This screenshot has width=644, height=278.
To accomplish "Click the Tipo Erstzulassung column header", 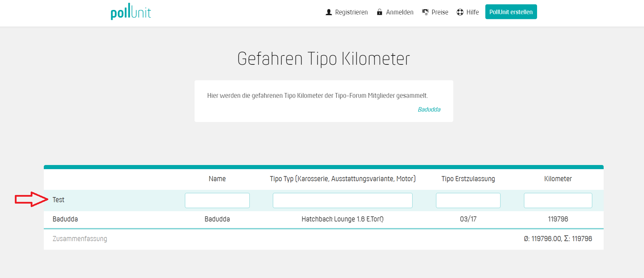I will coord(468,179).
